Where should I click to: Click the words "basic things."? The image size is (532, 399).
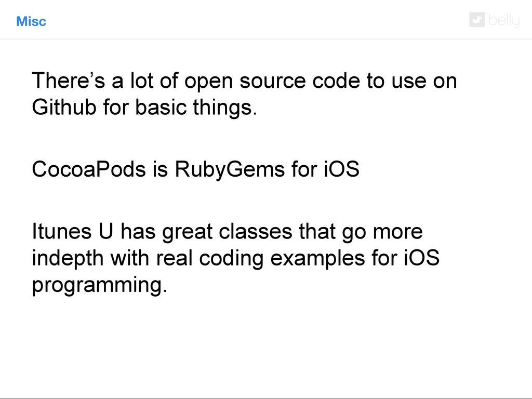[x=196, y=107]
